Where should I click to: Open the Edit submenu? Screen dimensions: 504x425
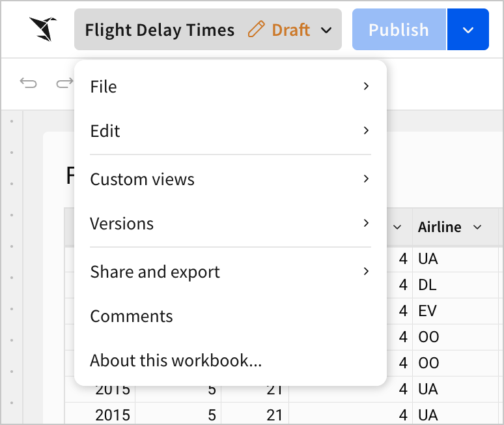230,131
